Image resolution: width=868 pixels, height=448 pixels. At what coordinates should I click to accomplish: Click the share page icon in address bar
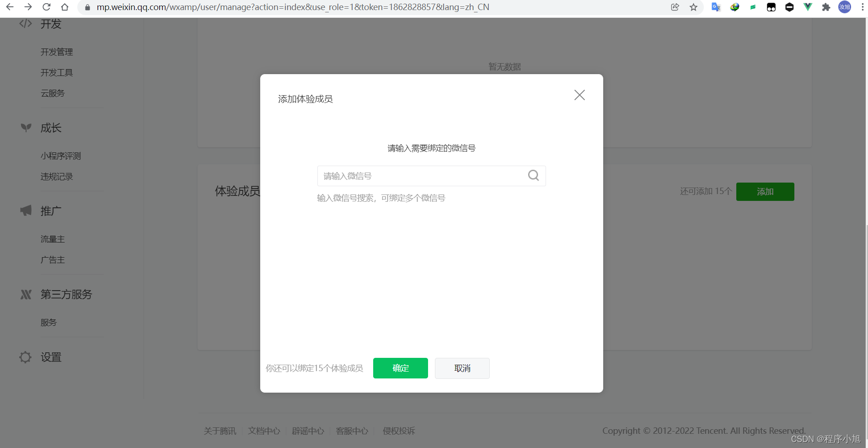pyautogui.click(x=675, y=7)
